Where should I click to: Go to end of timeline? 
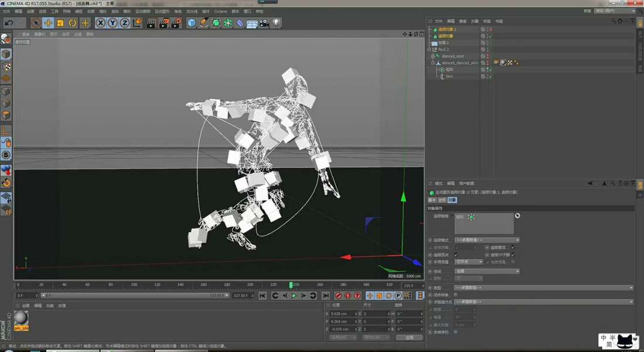point(325,296)
